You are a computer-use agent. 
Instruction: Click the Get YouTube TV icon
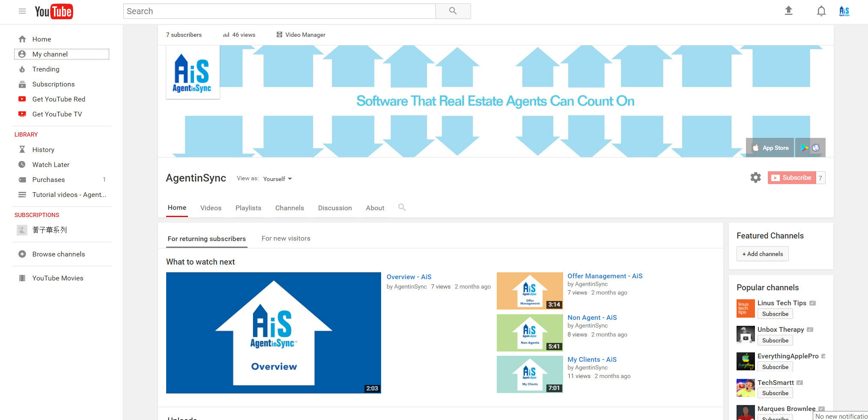(22, 114)
